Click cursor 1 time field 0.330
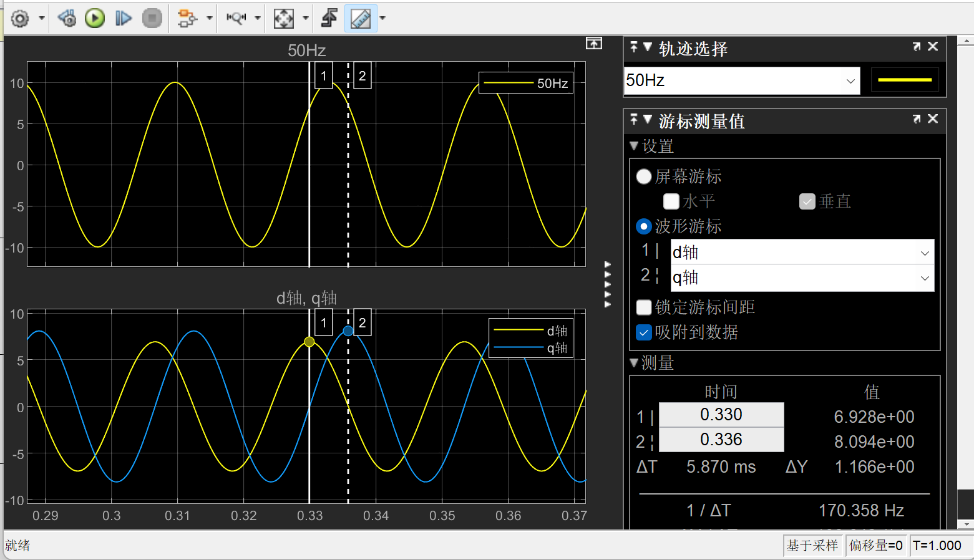This screenshot has width=974, height=560. coord(721,415)
